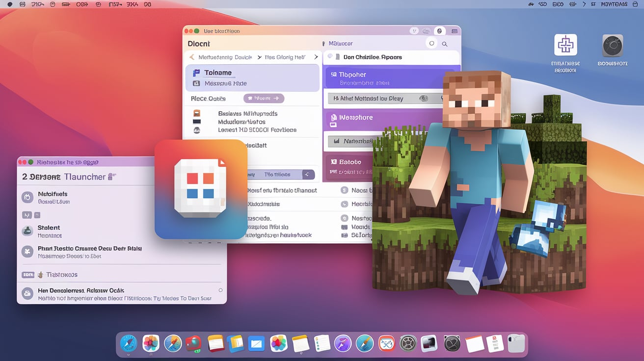This screenshot has width=644, height=361.
Task: Click 'Stolent' hat icon in Launcher window
Action: [x=27, y=231]
